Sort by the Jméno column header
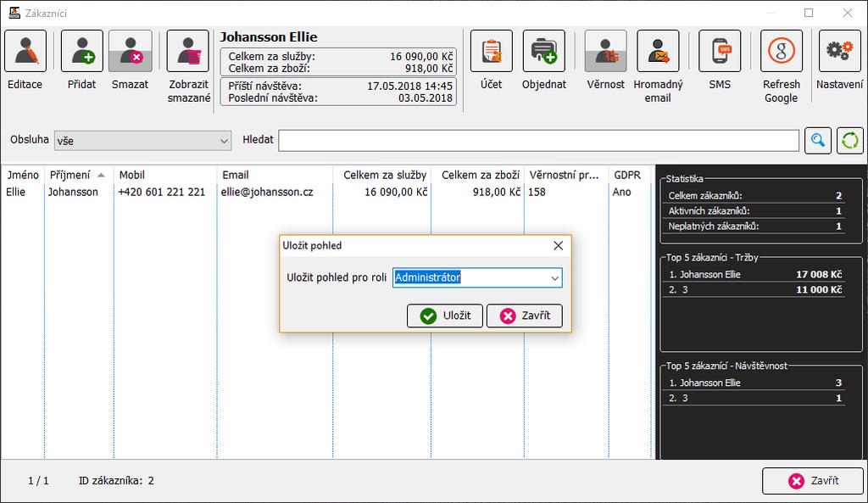This screenshot has height=503, width=868. pyautogui.click(x=23, y=175)
